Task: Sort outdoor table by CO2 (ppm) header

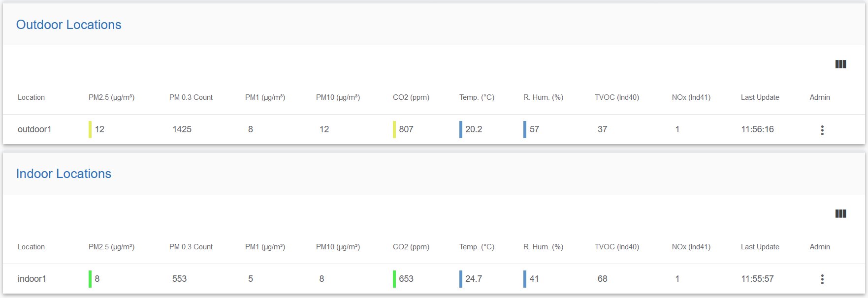Action: coord(411,97)
